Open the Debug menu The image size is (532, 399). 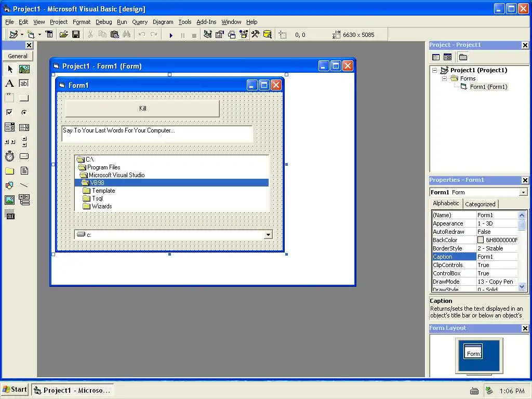(103, 22)
